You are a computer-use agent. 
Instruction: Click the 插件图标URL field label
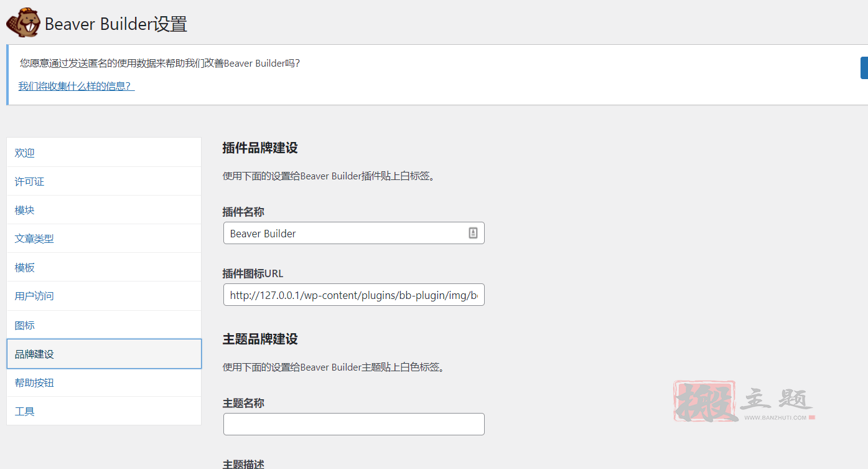point(253,273)
